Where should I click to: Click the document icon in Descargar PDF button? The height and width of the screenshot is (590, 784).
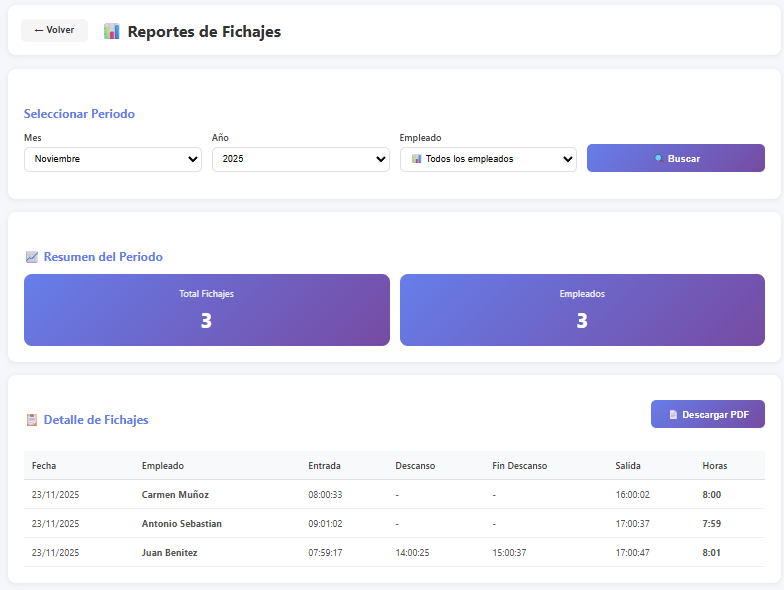pos(673,414)
